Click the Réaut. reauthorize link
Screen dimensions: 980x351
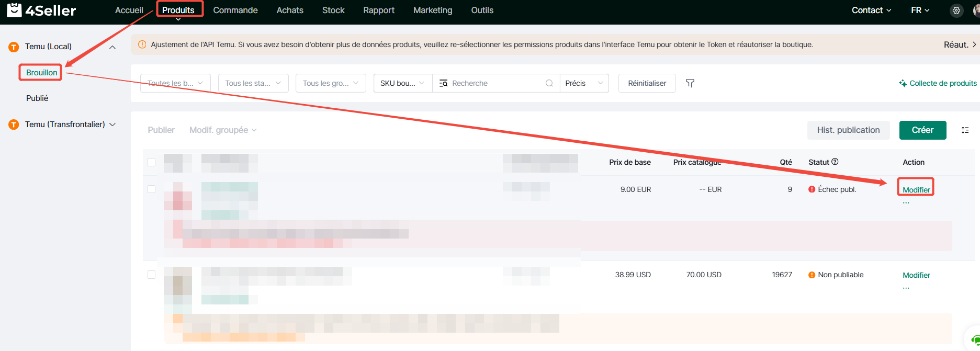coord(960,44)
